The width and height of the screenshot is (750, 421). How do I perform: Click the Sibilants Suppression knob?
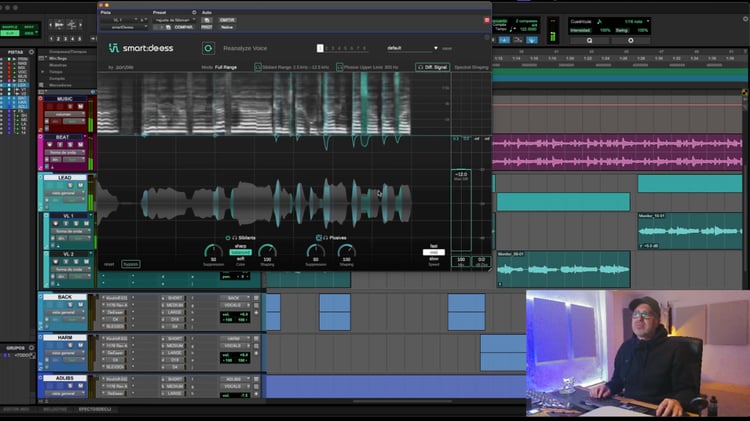click(213, 251)
